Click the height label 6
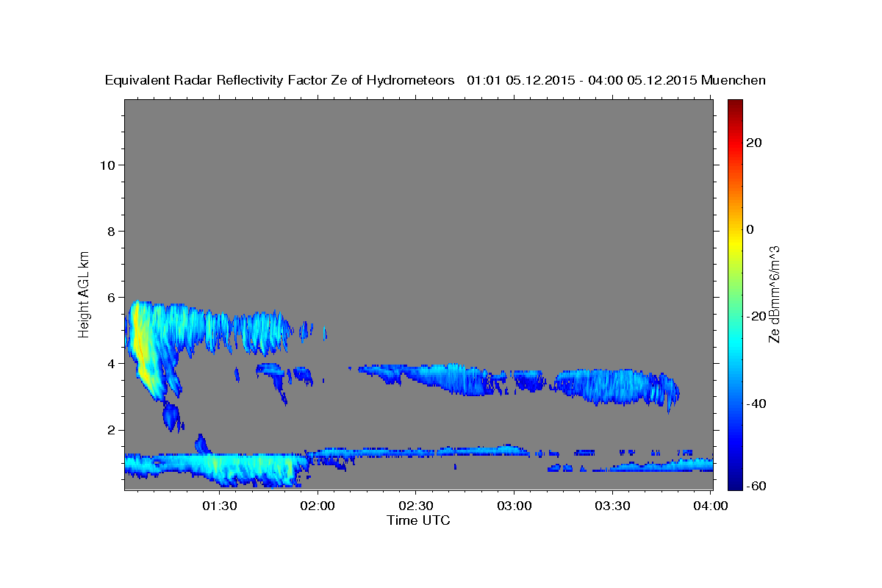The image size is (882, 588). (x=112, y=298)
